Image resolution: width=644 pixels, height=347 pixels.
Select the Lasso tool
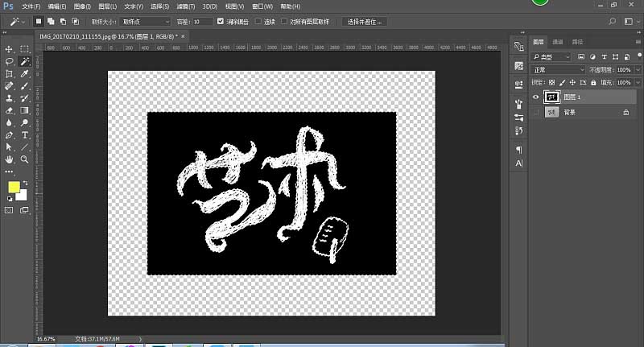[x=9, y=62]
